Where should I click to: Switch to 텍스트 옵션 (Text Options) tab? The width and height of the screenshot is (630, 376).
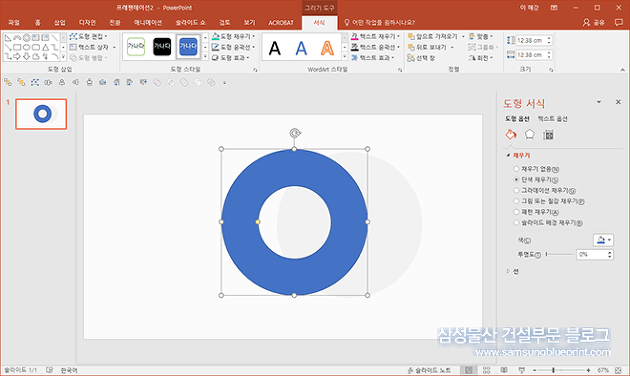pyautogui.click(x=552, y=119)
